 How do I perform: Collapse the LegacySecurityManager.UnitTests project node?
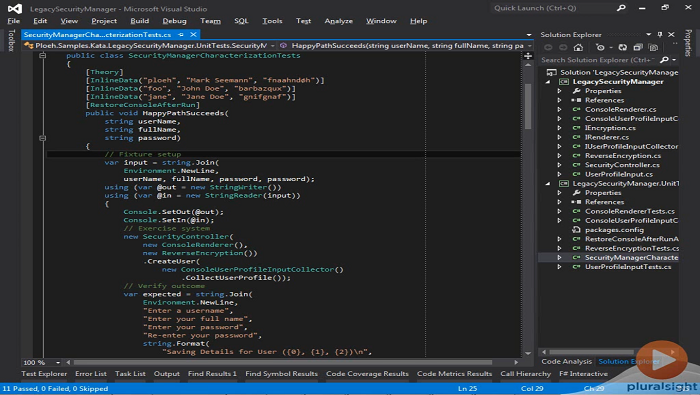click(548, 183)
